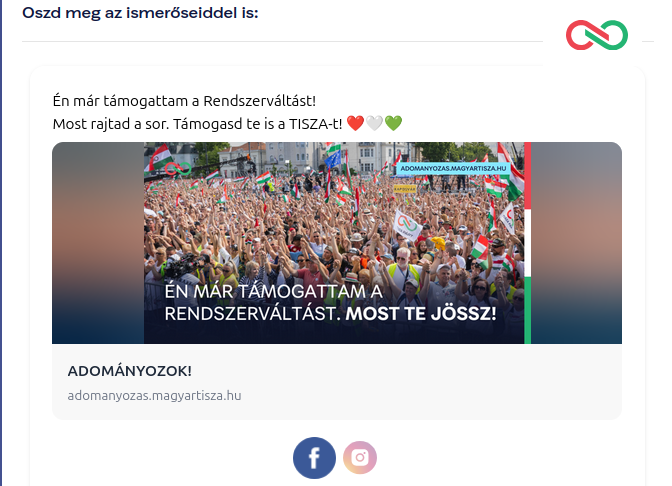Click the Facebook share icon
Screen dimensions: 672x486
point(314,458)
